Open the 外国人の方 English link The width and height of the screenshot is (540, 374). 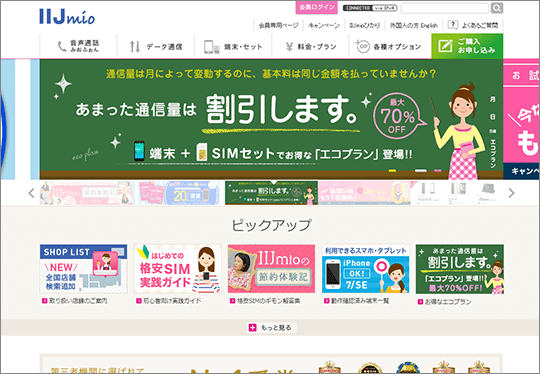414,25
